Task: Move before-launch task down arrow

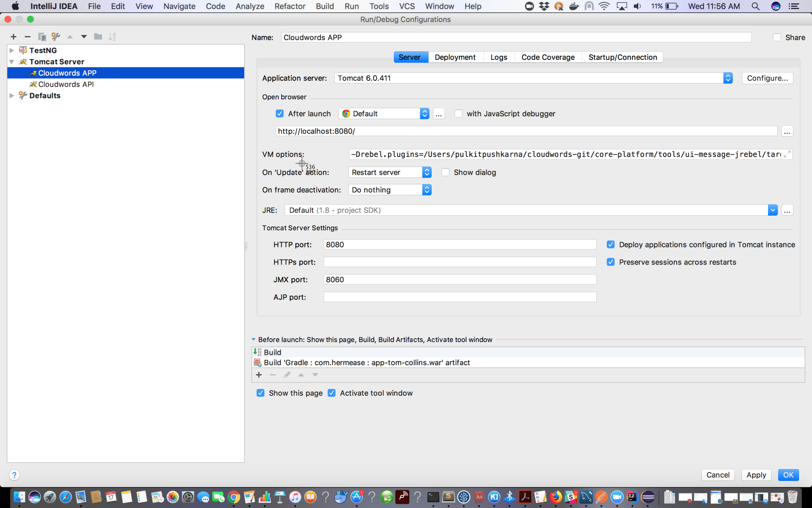Action: (315, 375)
